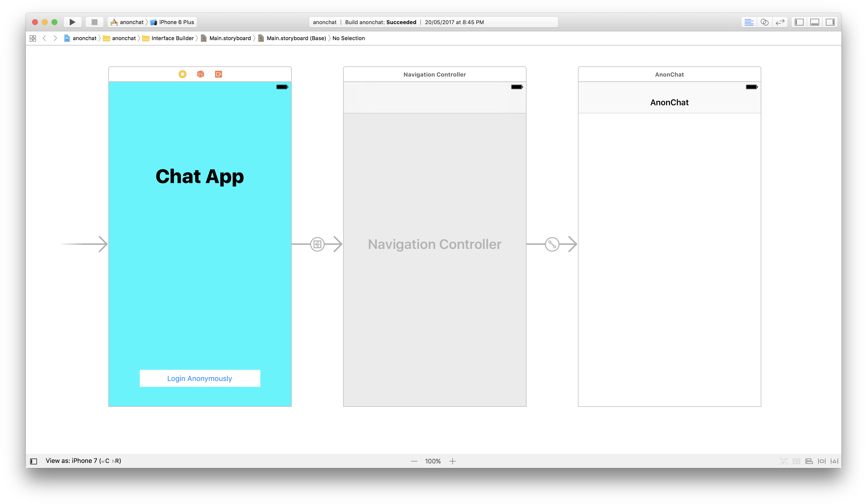Screen dimensions: 867x504
Task: Switch to the Standard editor
Action: coord(749,22)
